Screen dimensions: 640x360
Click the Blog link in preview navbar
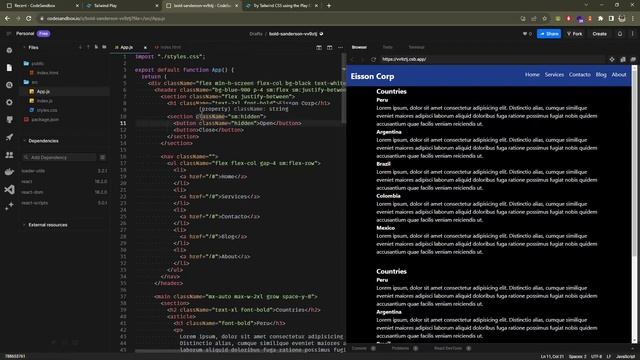click(601, 75)
